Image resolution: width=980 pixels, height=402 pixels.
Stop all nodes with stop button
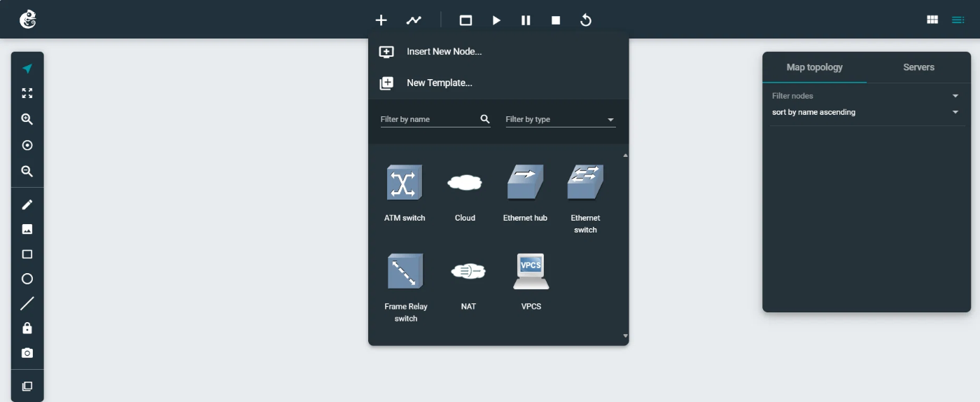pos(556,20)
